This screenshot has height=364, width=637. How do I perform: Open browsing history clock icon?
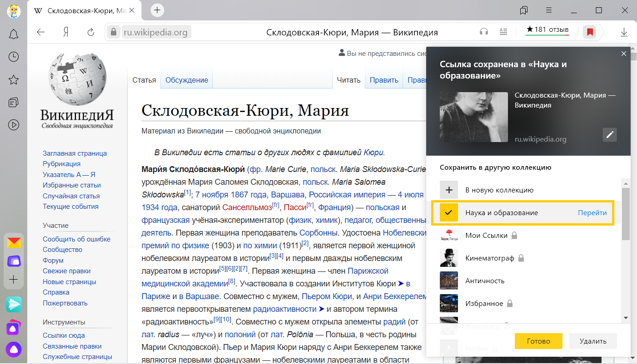pyautogui.click(x=14, y=57)
